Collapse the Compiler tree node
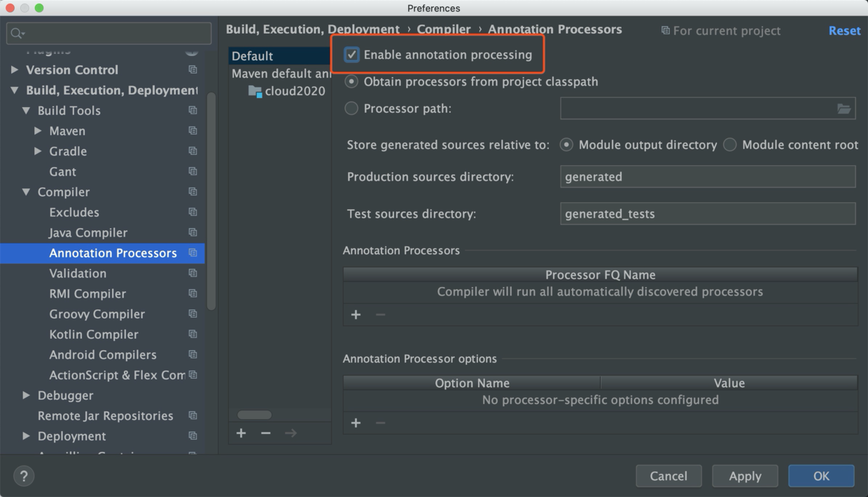The width and height of the screenshot is (868, 497). [x=27, y=192]
